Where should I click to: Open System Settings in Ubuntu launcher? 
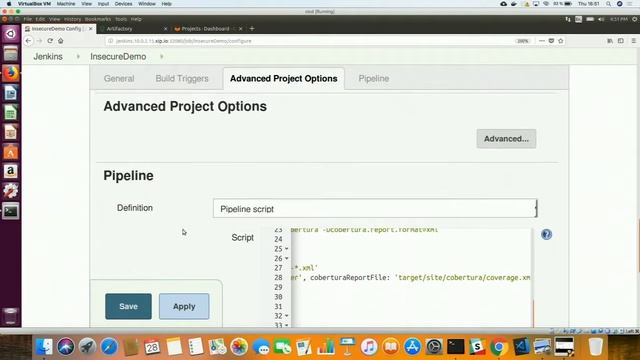pyautogui.click(x=11, y=191)
